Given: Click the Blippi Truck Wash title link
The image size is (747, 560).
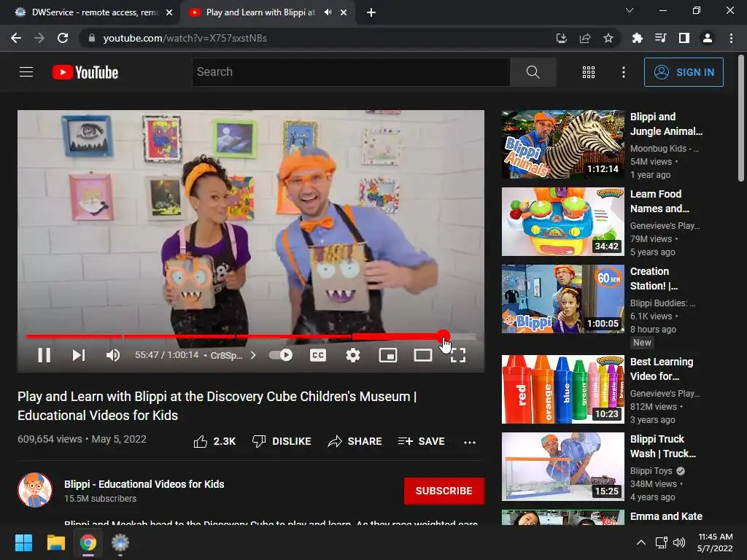Looking at the screenshot, I should pos(662,446).
